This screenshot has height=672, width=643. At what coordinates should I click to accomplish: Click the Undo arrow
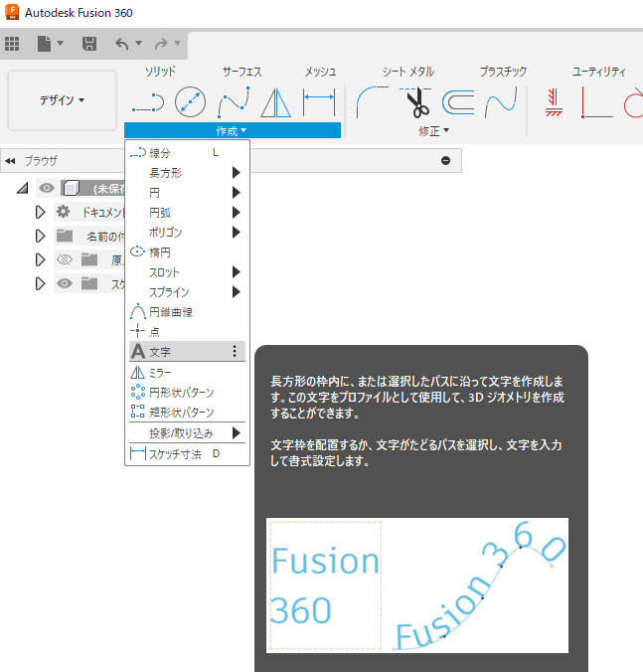point(122,44)
